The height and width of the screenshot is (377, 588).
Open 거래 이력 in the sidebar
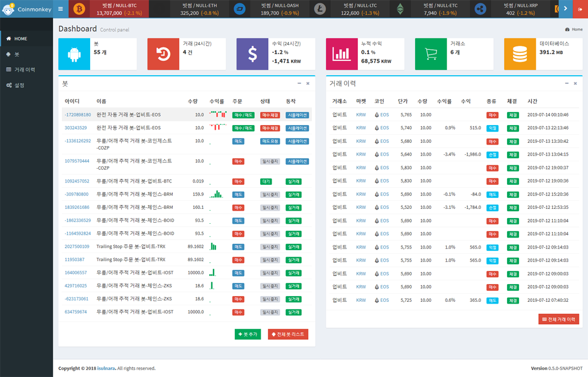click(x=26, y=69)
